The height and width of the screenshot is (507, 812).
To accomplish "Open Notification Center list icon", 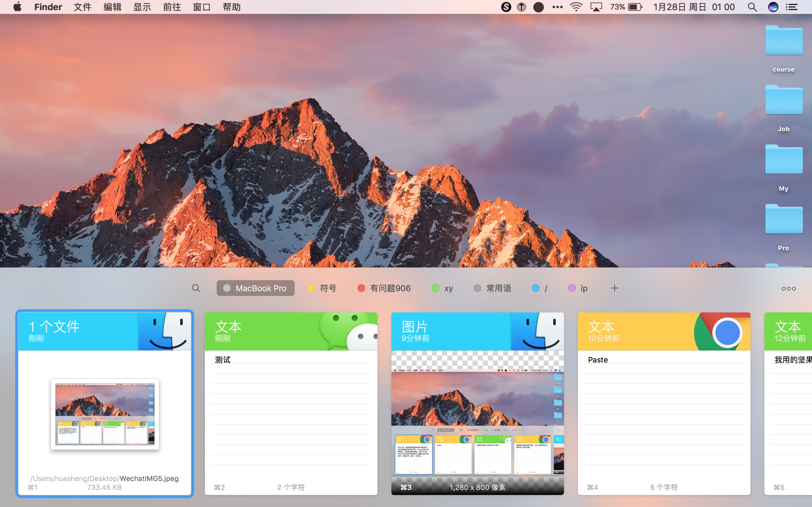I will [792, 7].
